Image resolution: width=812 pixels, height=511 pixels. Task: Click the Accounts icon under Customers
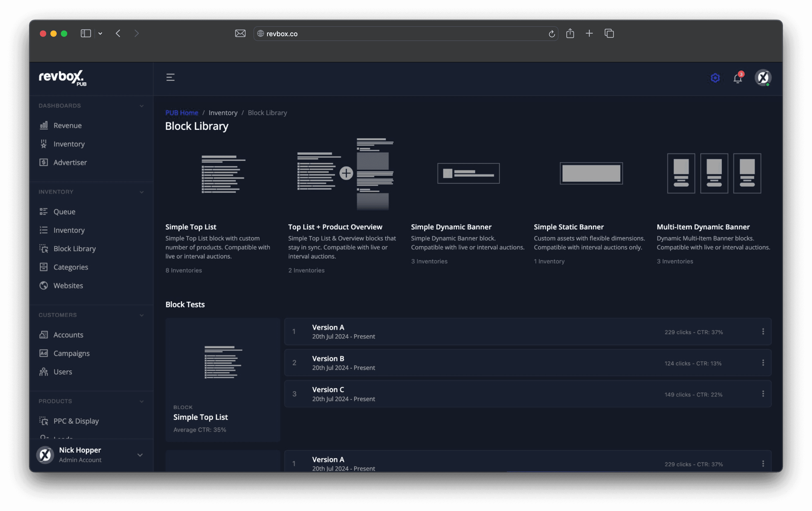[x=44, y=335]
